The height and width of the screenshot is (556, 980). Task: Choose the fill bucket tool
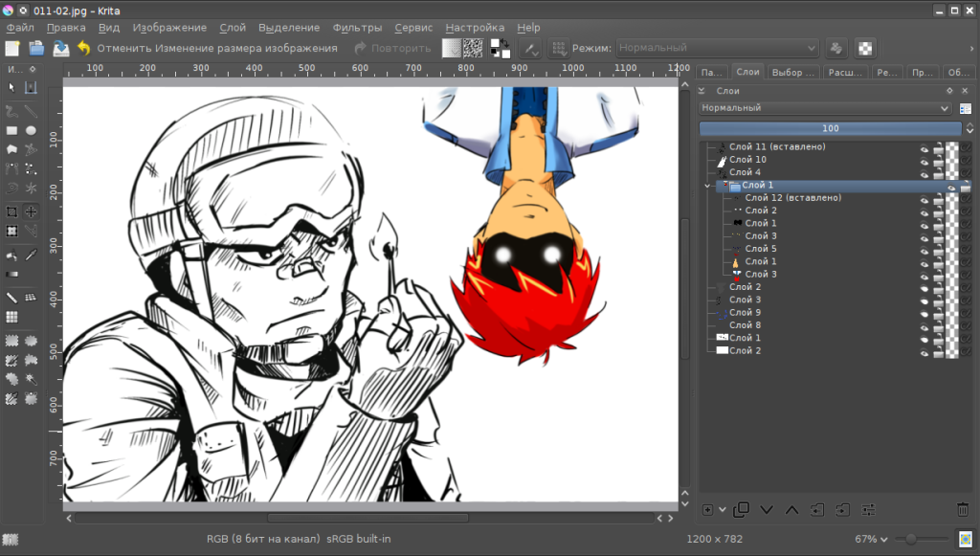11,255
